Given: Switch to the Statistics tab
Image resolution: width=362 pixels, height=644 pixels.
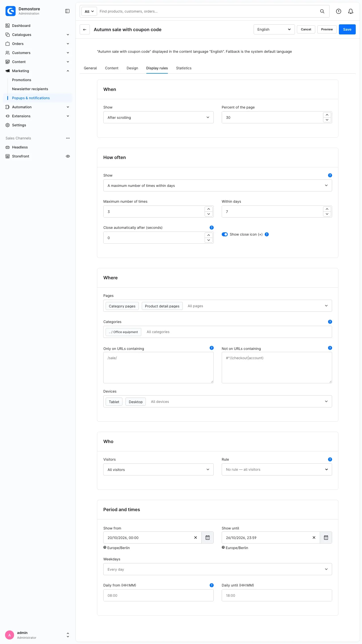Looking at the screenshot, I should [x=184, y=68].
